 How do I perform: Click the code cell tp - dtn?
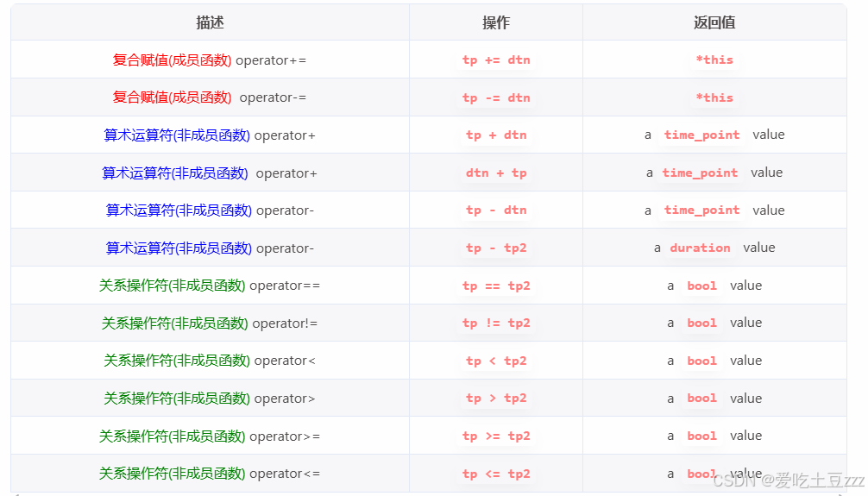[x=496, y=210]
